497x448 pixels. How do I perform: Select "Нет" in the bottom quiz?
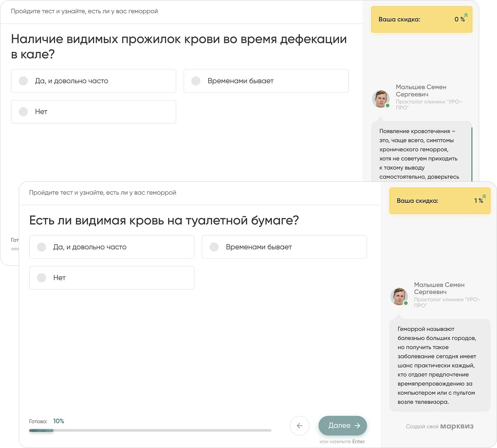tap(112, 278)
